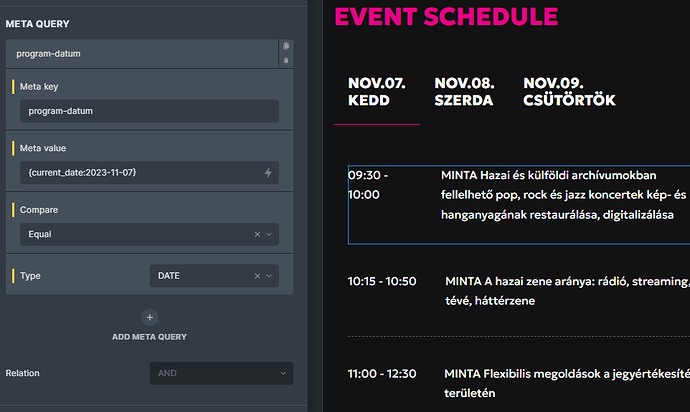Screen dimensions: 690x412
Task: Select the 10:15 - 10:50 schedule entry
Action: (x=519, y=291)
